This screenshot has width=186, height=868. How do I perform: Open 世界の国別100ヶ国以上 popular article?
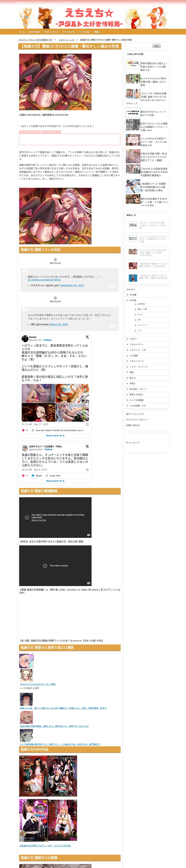click(154, 67)
